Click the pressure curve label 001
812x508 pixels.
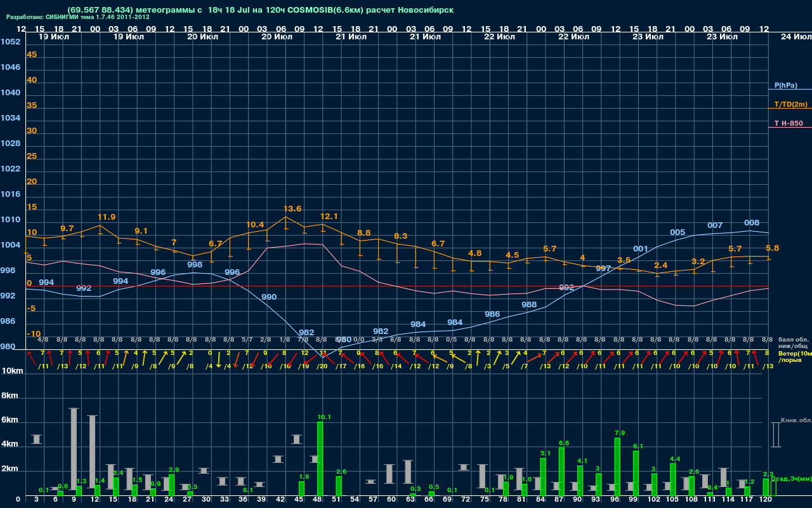[x=641, y=248]
